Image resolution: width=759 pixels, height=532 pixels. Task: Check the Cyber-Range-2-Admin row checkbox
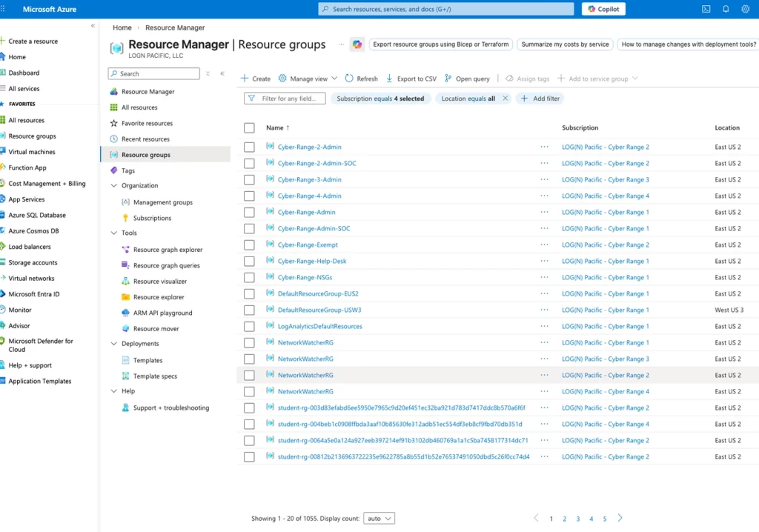coord(249,147)
